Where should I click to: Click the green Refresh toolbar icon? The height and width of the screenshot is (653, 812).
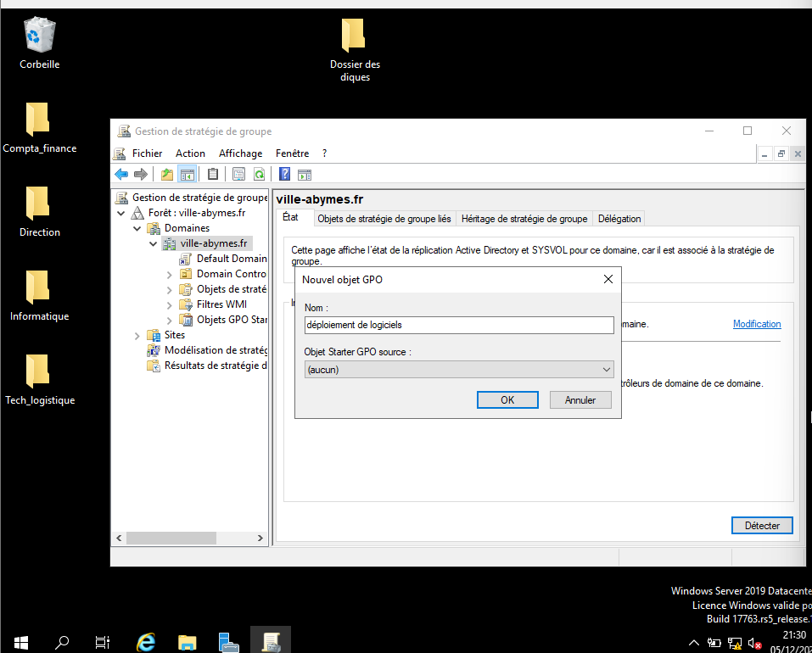(x=259, y=174)
